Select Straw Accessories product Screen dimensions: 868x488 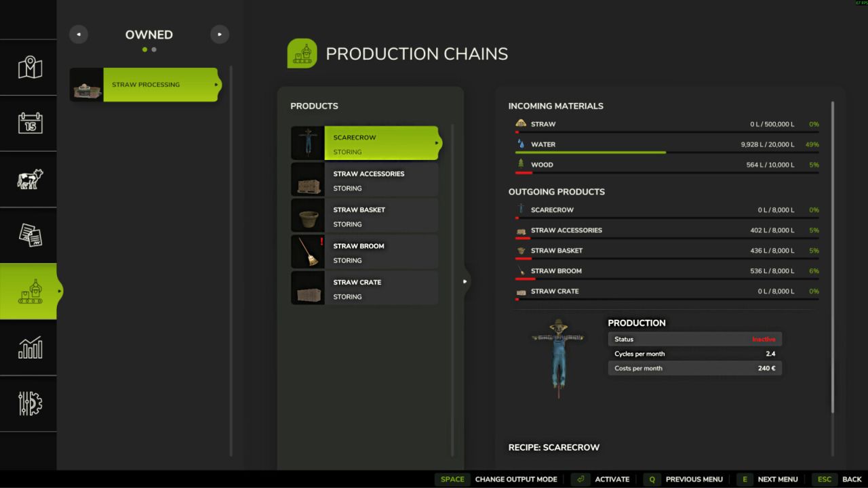380,180
